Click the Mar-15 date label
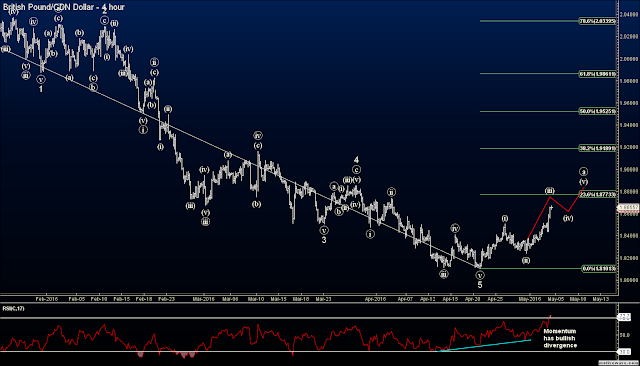 [278, 299]
